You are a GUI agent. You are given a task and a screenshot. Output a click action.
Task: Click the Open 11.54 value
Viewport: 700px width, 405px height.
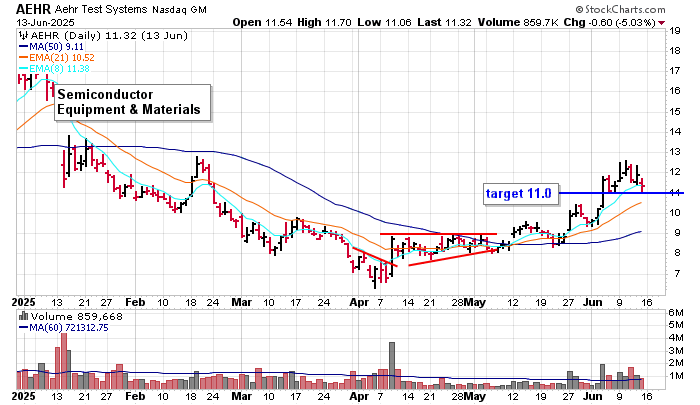262,22
